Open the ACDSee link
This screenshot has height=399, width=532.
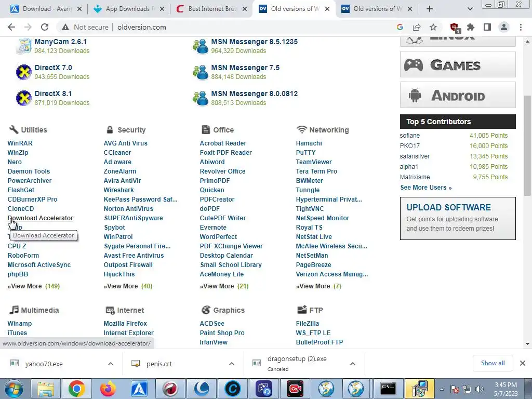[212, 324]
